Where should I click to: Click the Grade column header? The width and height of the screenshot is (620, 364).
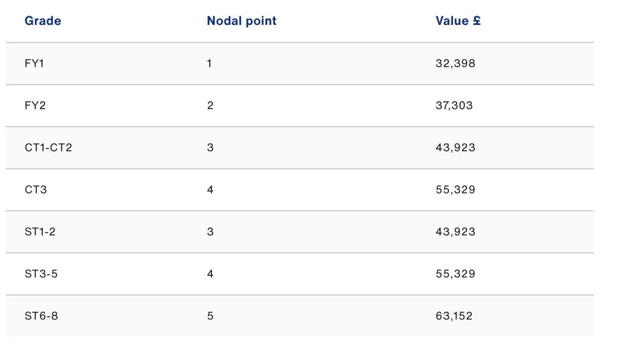point(43,21)
